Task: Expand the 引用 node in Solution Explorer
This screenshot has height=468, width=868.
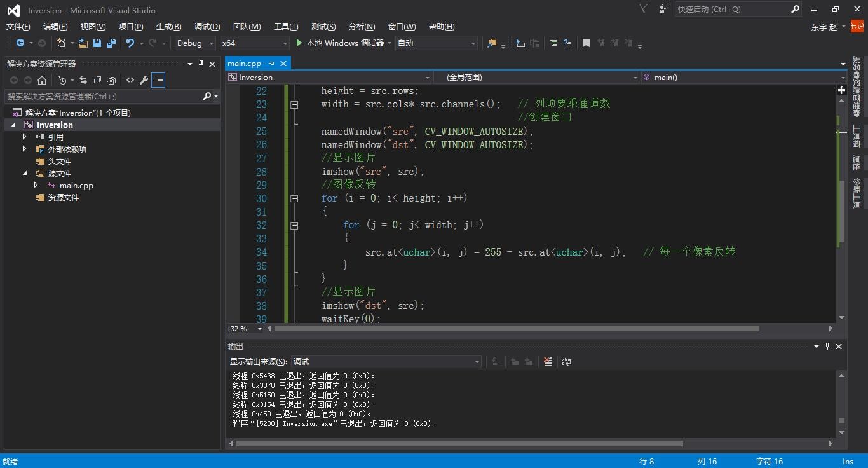Action: coord(25,137)
